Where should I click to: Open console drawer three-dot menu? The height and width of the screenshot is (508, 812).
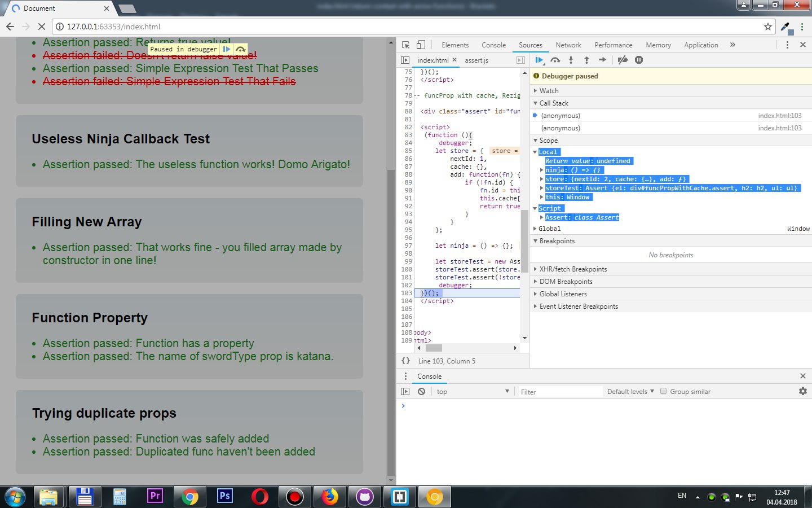tap(405, 376)
